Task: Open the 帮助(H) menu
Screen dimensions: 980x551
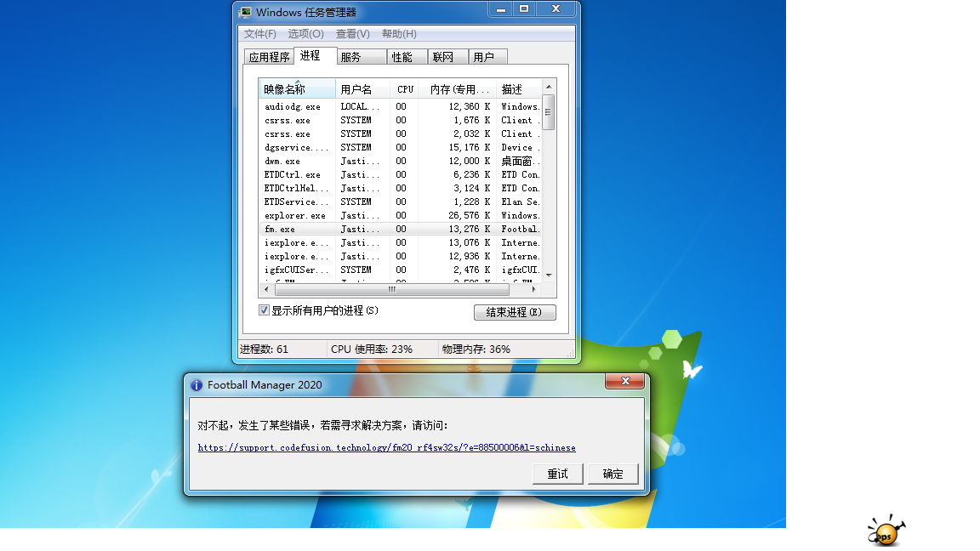Action: coord(399,34)
